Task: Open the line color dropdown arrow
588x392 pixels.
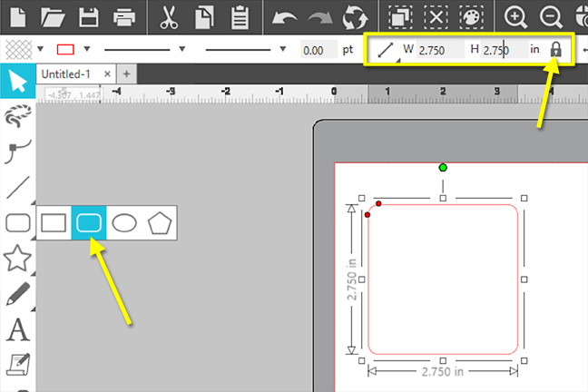Action: tap(87, 50)
